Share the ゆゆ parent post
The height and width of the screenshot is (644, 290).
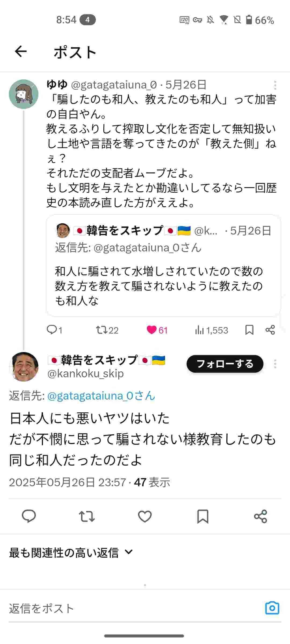coord(270,330)
